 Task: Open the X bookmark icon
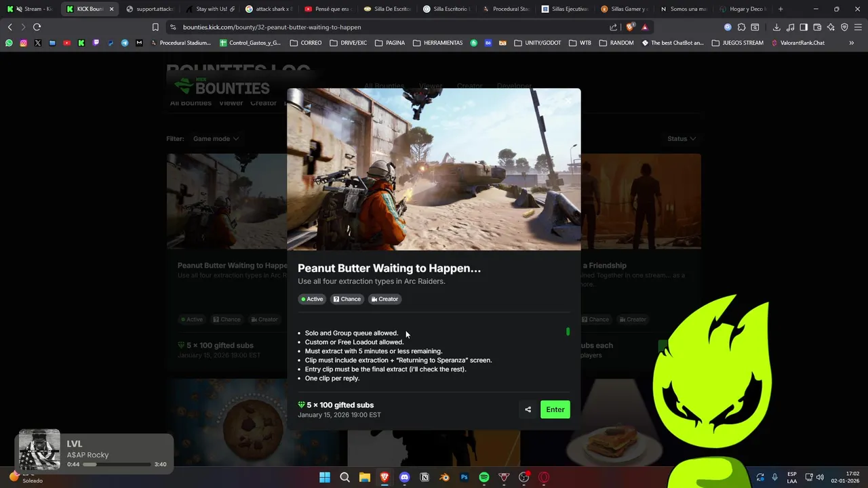click(x=37, y=43)
